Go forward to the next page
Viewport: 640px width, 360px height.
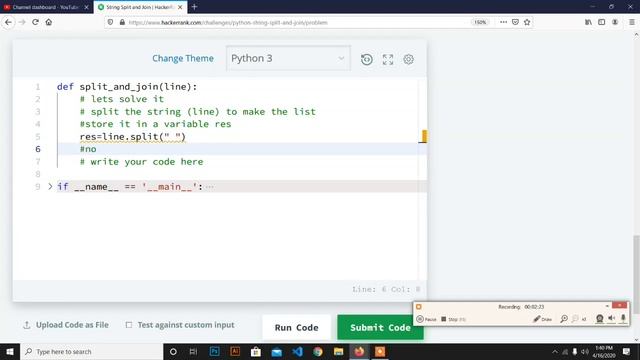click(22, 22)
